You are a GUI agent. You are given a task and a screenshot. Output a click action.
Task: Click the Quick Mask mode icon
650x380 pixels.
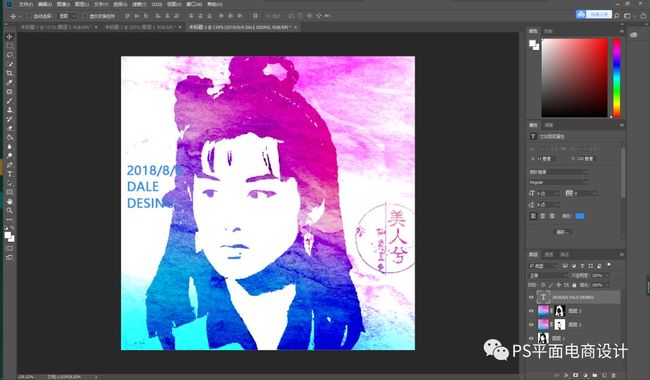pyautogui.click(x=9, y=248)
